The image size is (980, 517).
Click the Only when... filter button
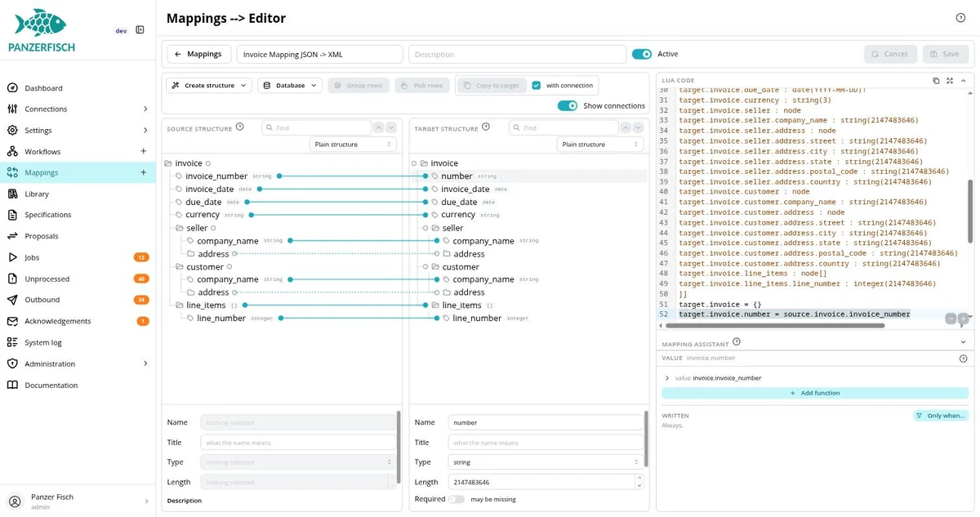[x=941, y=416]
